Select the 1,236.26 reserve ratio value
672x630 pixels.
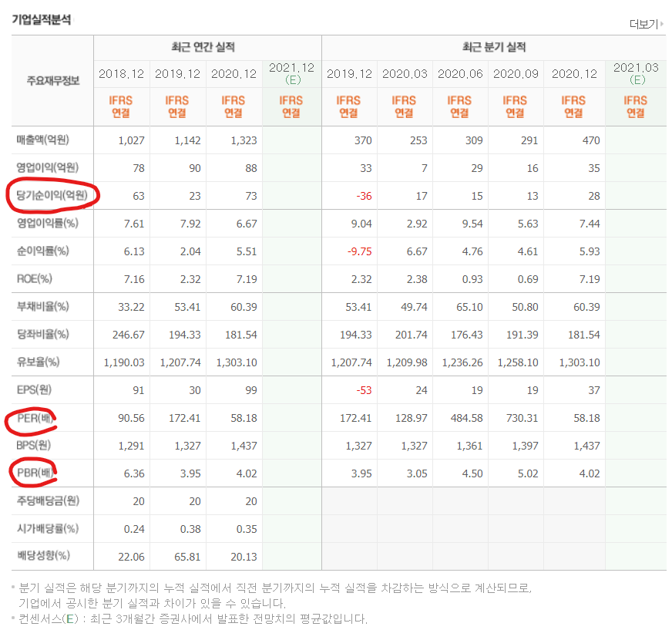(x=462, y=362)
